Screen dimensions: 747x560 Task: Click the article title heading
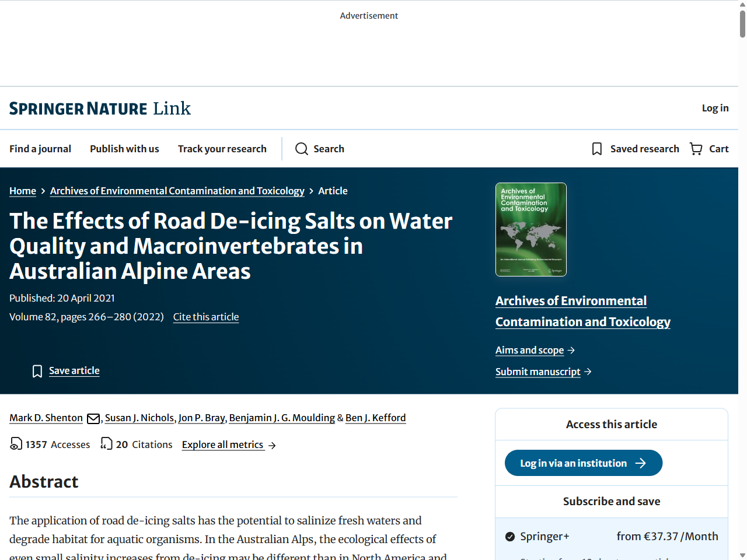click(231, 246)
